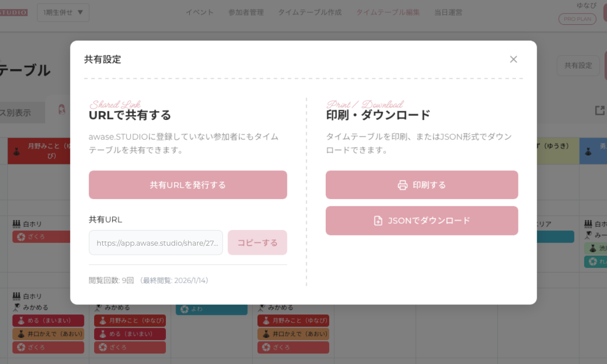Switch to タイムテーブル作成 page
This screenshot has width=607, height=364.
click(x=310, y=12)
